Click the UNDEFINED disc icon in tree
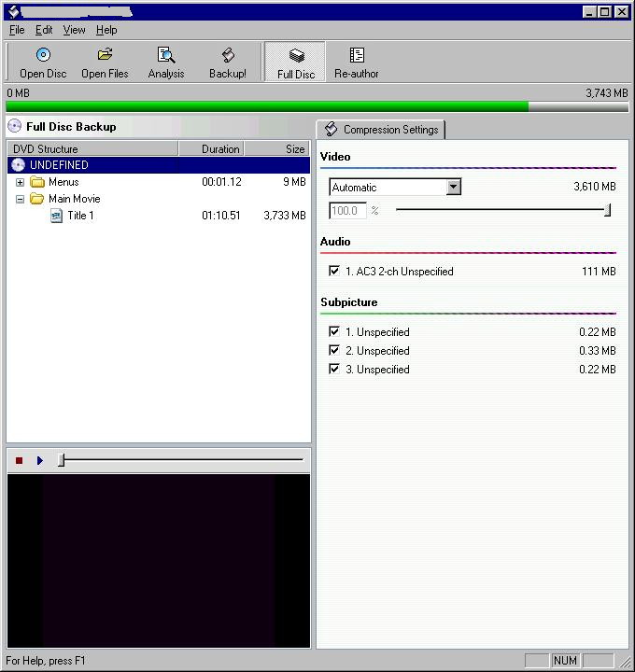The image size is (635, 672). (18, 165)
